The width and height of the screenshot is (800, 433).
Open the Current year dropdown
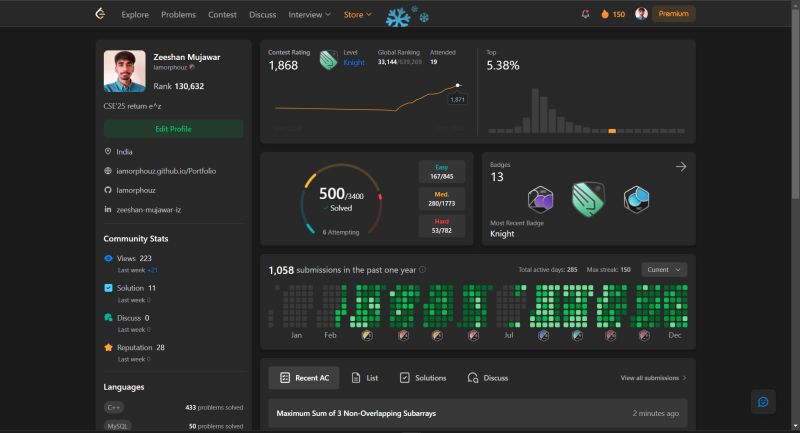(x=664, y=269)
